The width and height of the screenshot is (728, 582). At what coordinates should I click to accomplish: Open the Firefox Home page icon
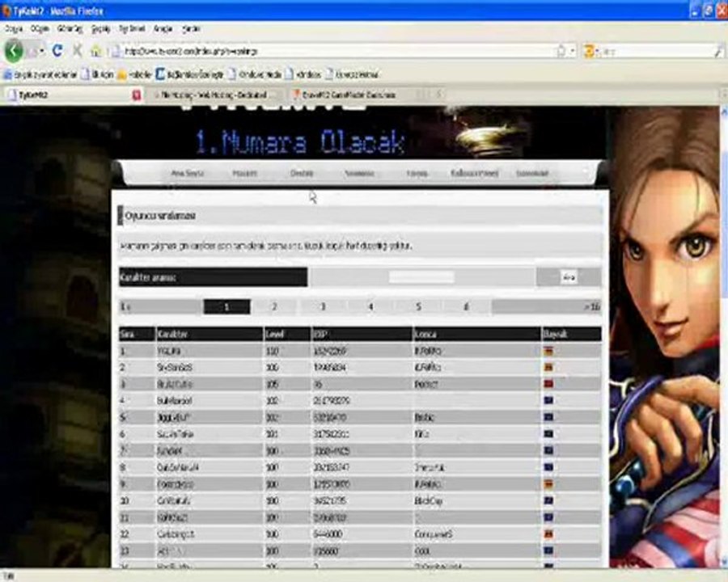pyautogui.click(x=95, y=51)
